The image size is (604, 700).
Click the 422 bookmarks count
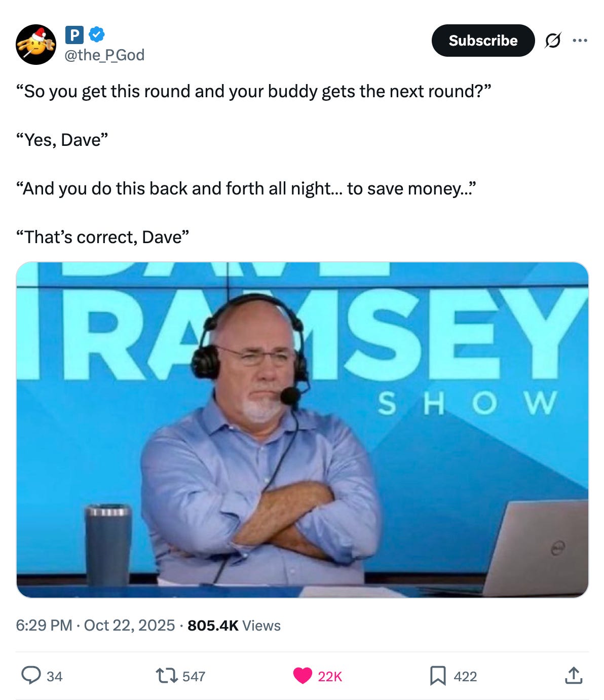pyautogui.click(x=465, y=676)
